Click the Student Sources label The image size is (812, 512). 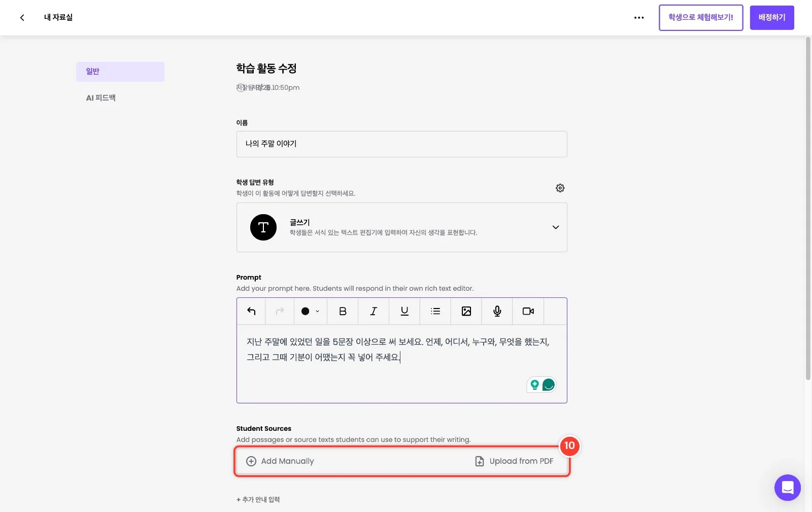click(264, 429)
